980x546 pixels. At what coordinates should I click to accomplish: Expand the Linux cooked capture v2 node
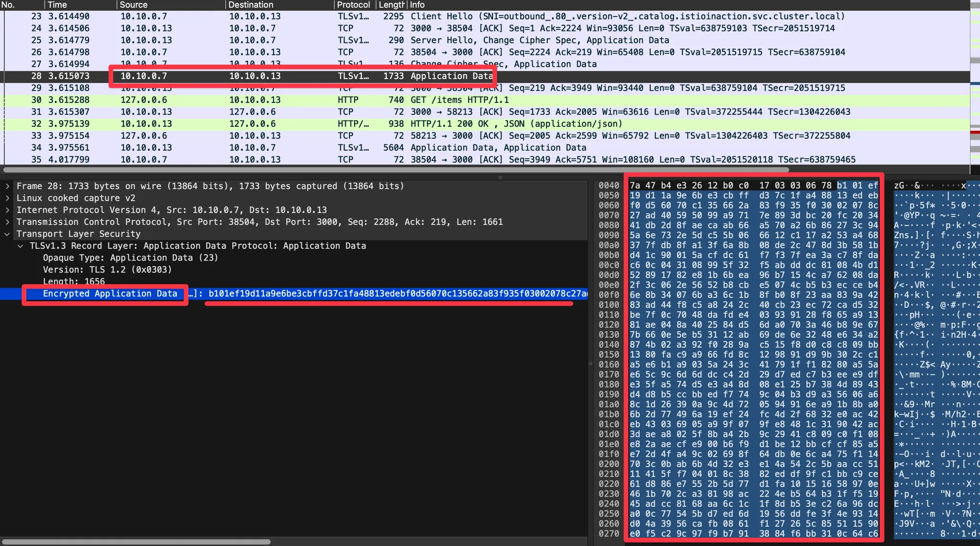[x=7, y=198]
